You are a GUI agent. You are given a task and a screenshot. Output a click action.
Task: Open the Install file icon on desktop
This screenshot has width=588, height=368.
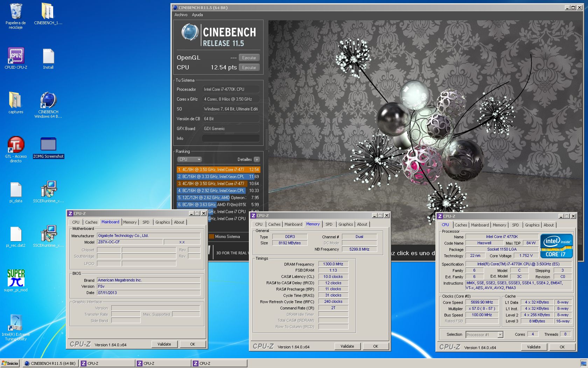(48, 58)
